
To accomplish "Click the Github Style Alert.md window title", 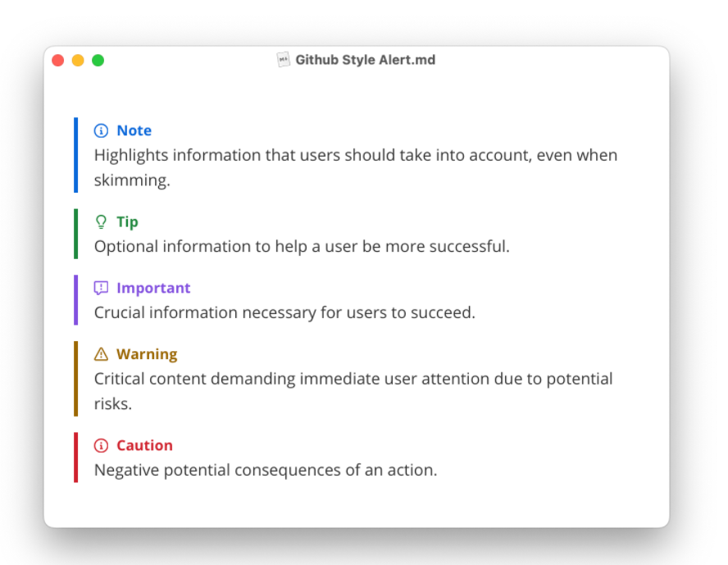I will [366, 60].
